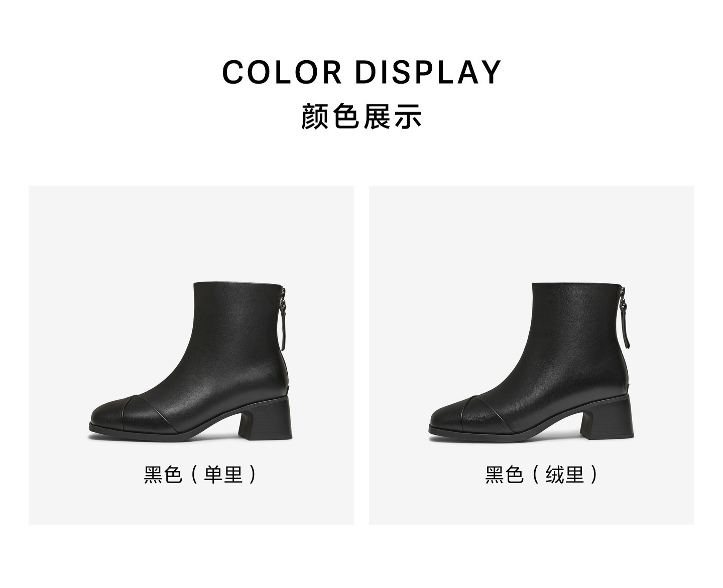Click the 颜色展示 subtitle text
This screenshot has height=588, width=723.
tap(361, 116)
